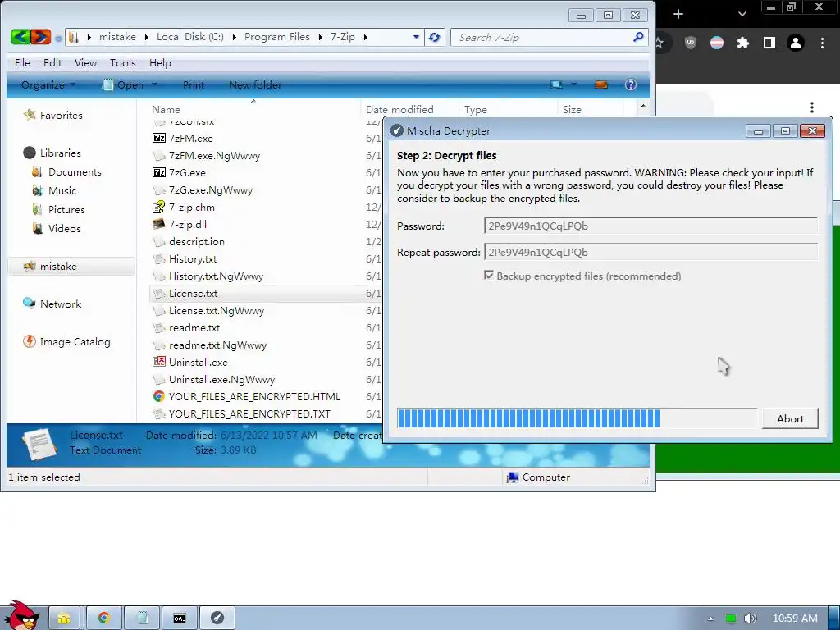Screen dimensions: 840x630
Task: Select License.txt.NgWwwy file
Action: pyautogui.click(x=217, y=311)
